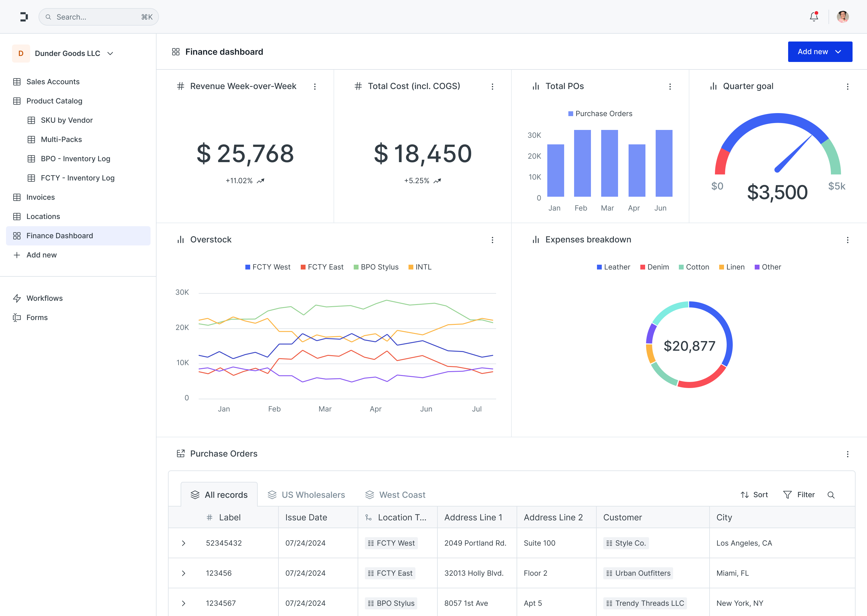Click the Sales Accounts icon

17,81
